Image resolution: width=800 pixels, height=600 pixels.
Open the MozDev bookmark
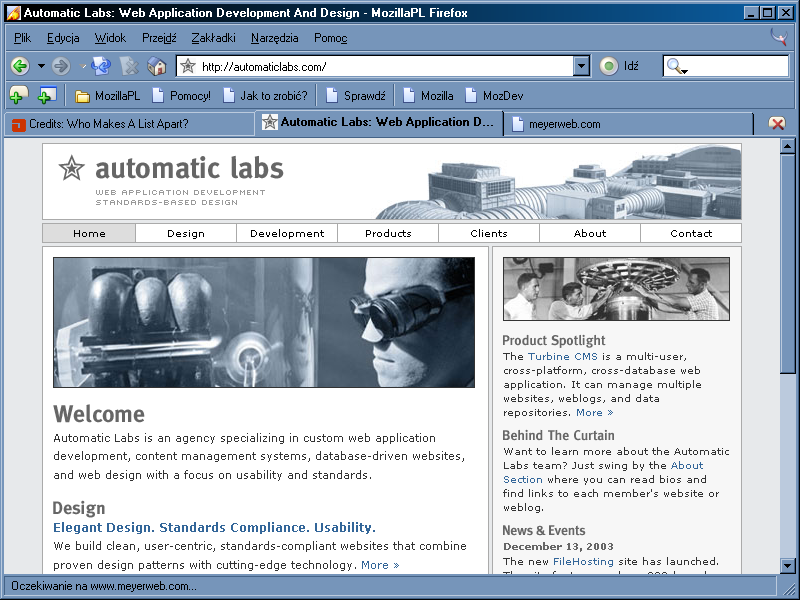494,96
